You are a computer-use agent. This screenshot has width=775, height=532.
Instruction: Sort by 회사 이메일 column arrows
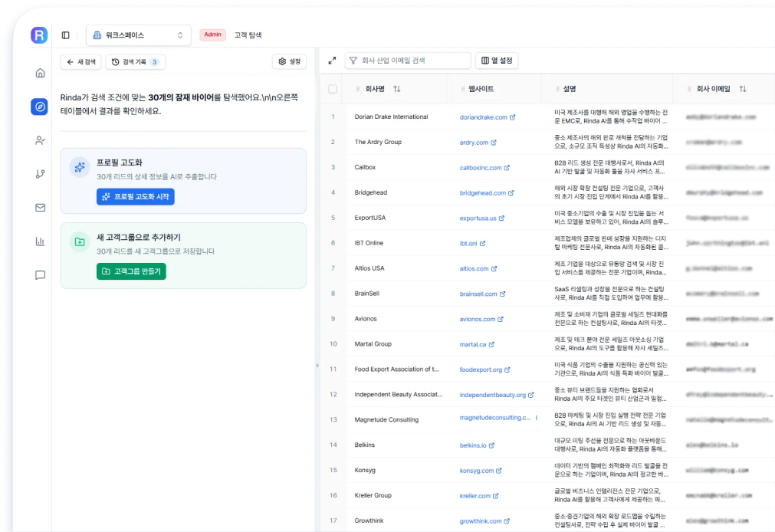click(x=742, y=89)
